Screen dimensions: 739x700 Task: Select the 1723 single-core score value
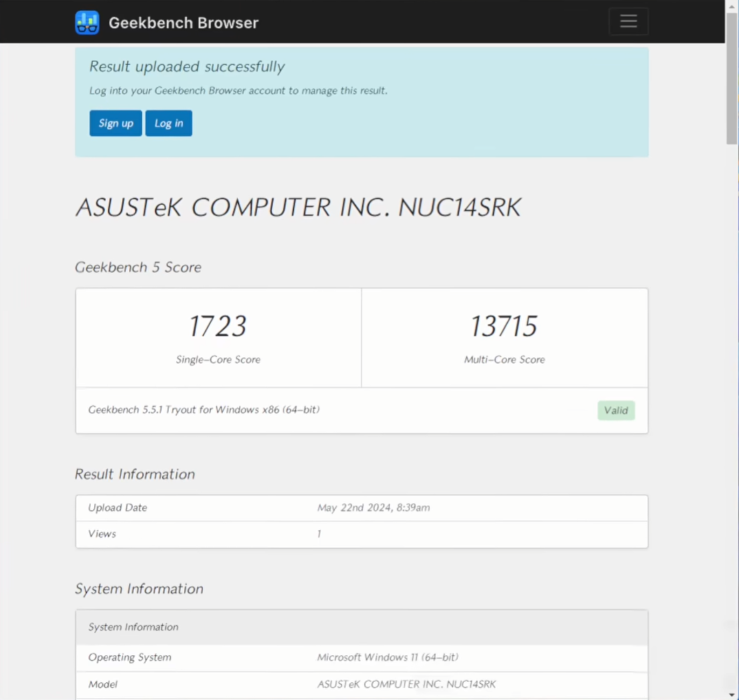218,326
